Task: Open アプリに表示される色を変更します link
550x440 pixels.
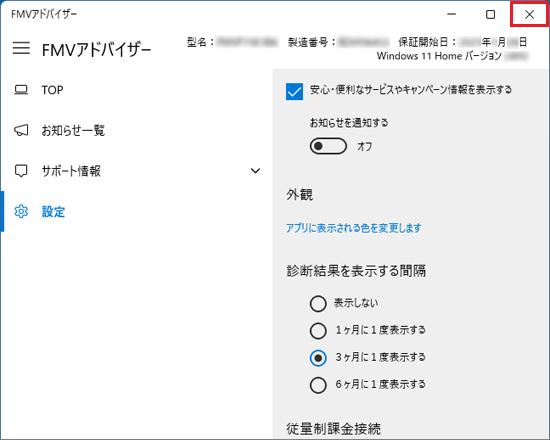Action: coord(354,228)
